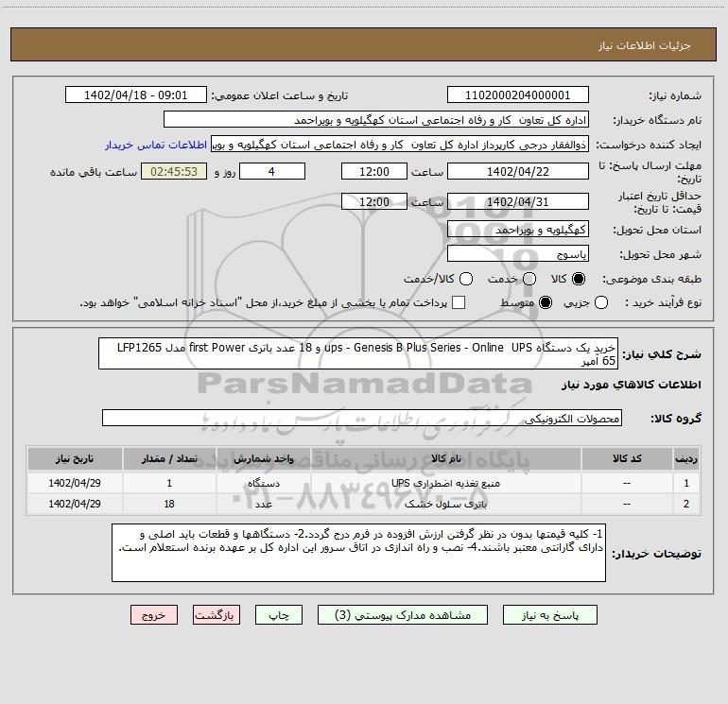728x704 pixels.
Task: Toggle the اسناد خزانه اسلامی payment checkbox
Action: tap(459, 302)
